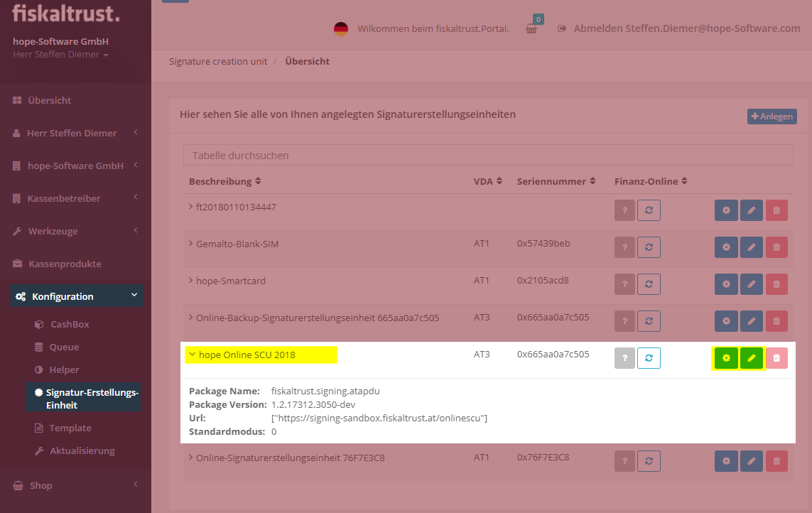Viewport: 812px width, 513px height.
Task: Open gear for Online-Backup-Signaturerstellungseinheit row
Action: [x=726, y=321]
